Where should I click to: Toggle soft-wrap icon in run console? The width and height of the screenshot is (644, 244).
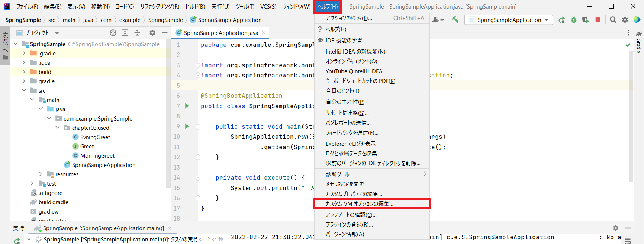pyautogui.click(x=628, y=241)
